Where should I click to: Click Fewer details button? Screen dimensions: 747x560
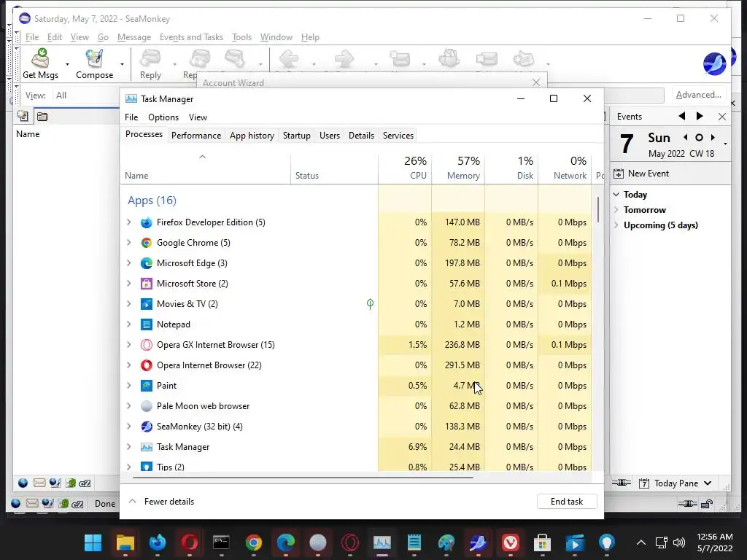click(161, 502)
